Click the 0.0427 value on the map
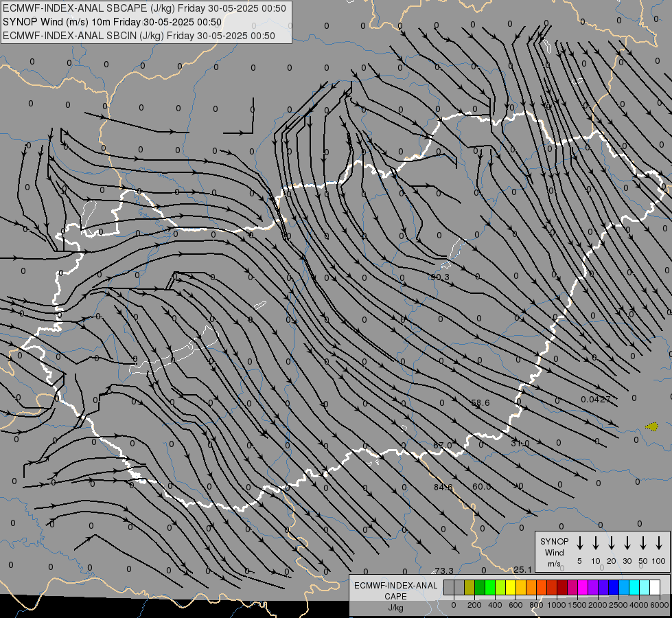This screenshot has width=672, height=618. 596,399
